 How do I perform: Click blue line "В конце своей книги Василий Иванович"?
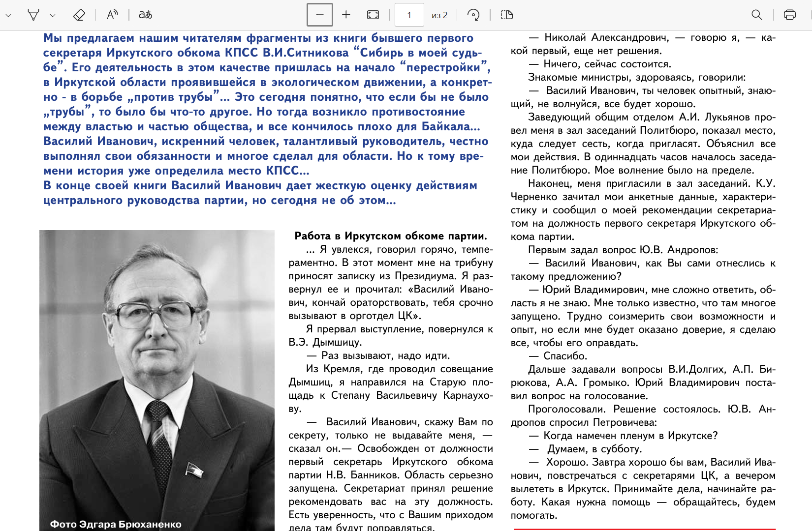click(260, 185)
